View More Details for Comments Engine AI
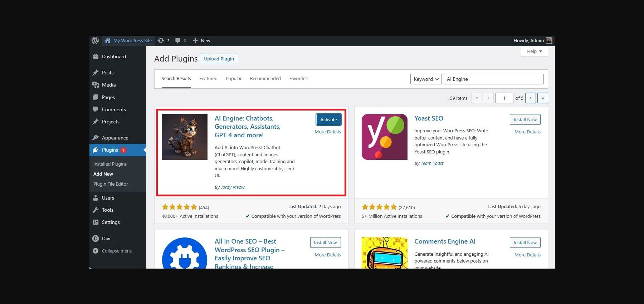The image size is (644, 304). pyautogui.click(x=527, y=255)
